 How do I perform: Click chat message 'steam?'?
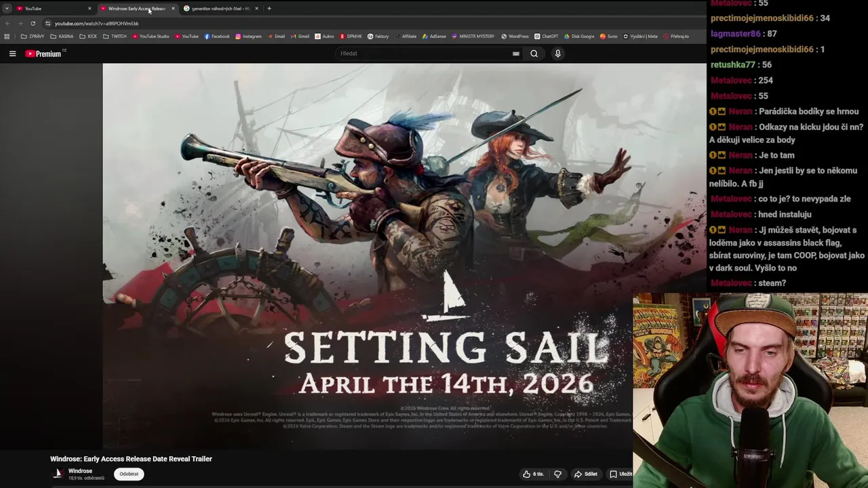point(772,283)
